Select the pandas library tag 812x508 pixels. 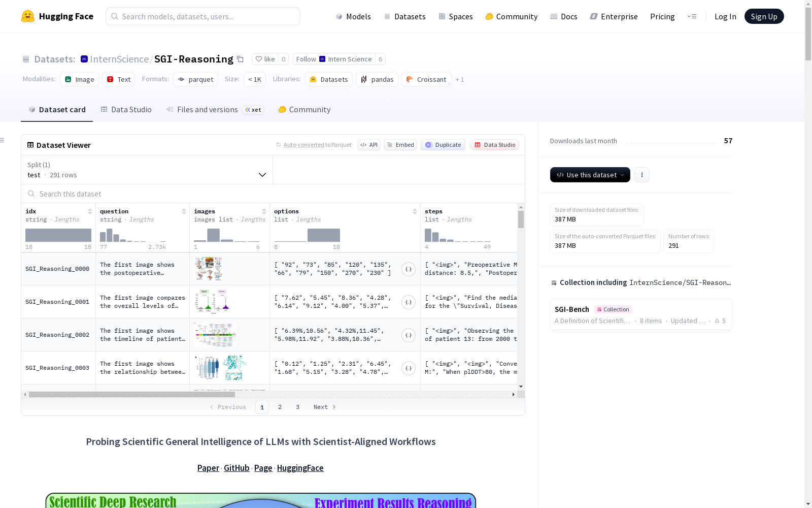click(377, 79)
